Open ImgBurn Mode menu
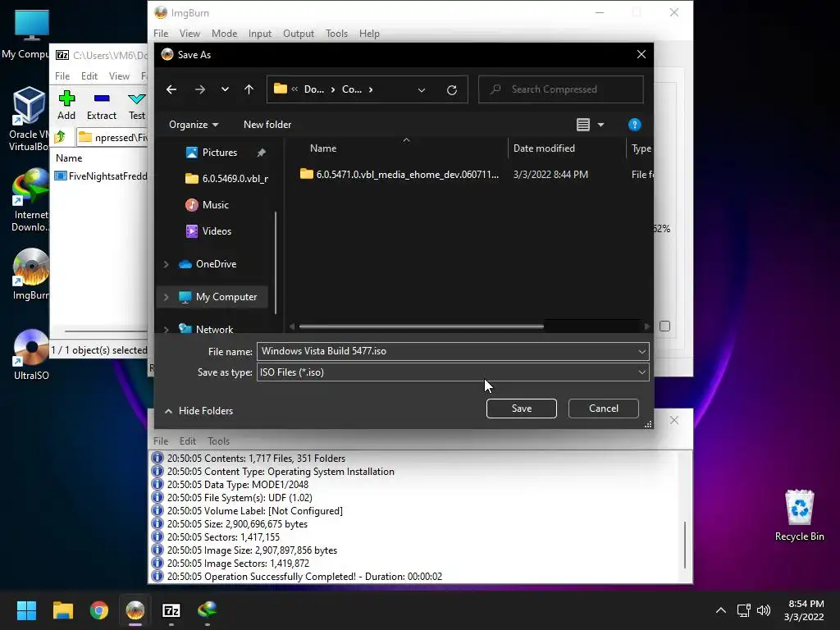 click(x=224, y=33)
